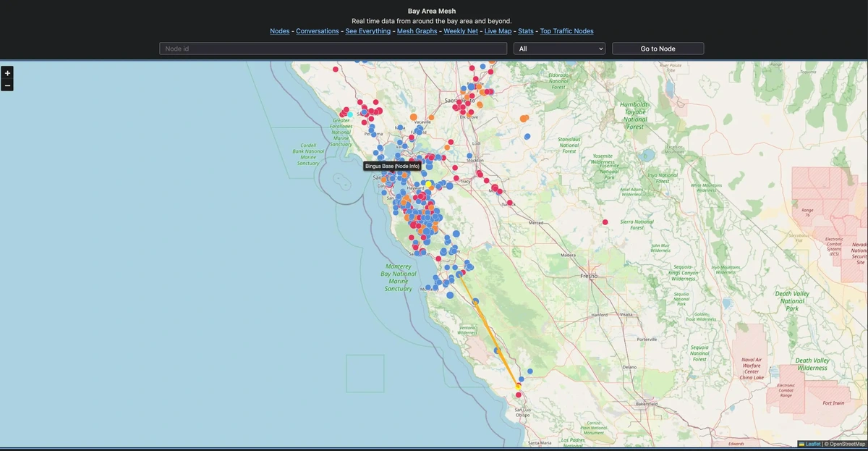Open the Nodes page link
Image resolution: width=868 pixels, height=451 pixels.
tap(279, 31)
